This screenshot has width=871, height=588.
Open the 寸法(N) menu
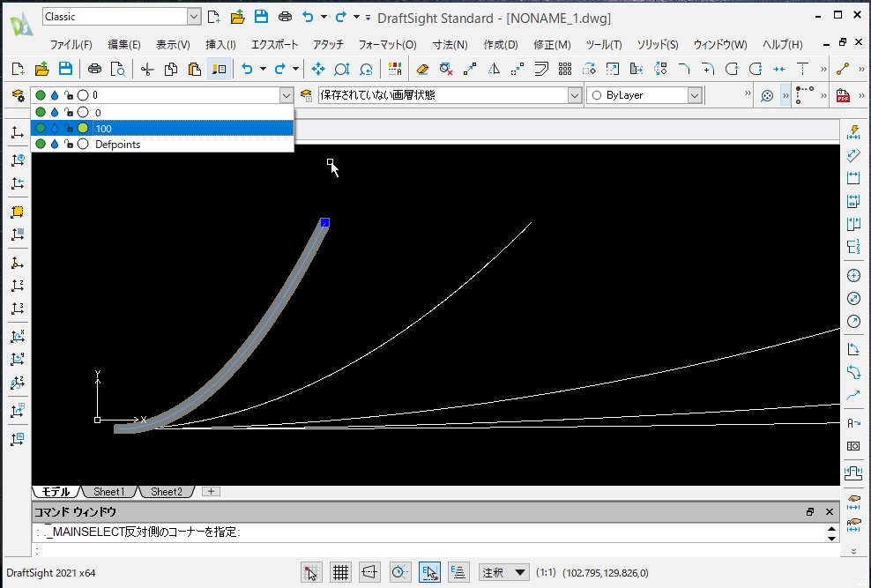point(450,44)
